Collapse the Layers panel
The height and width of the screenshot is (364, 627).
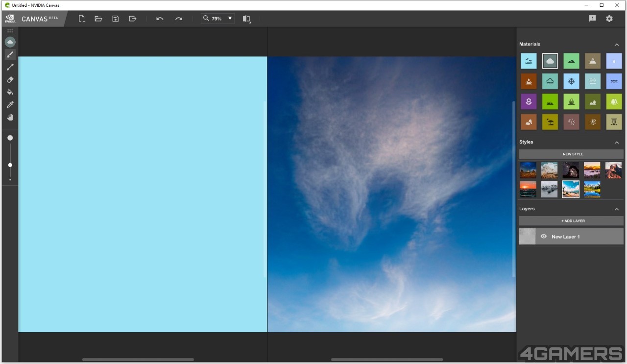coord(617,209)
